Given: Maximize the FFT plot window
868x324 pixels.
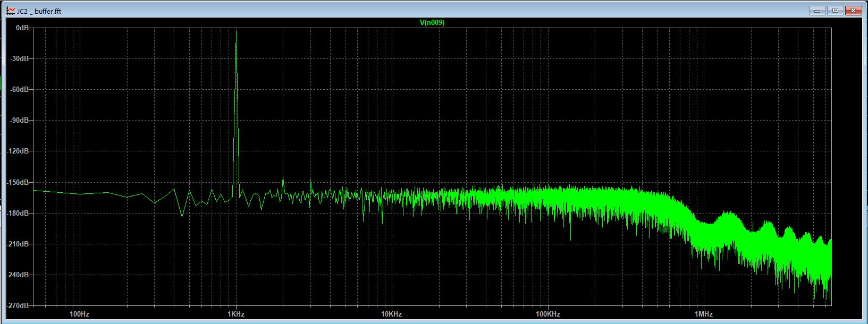Looking at the screenshot, I should tap(835, 11).
